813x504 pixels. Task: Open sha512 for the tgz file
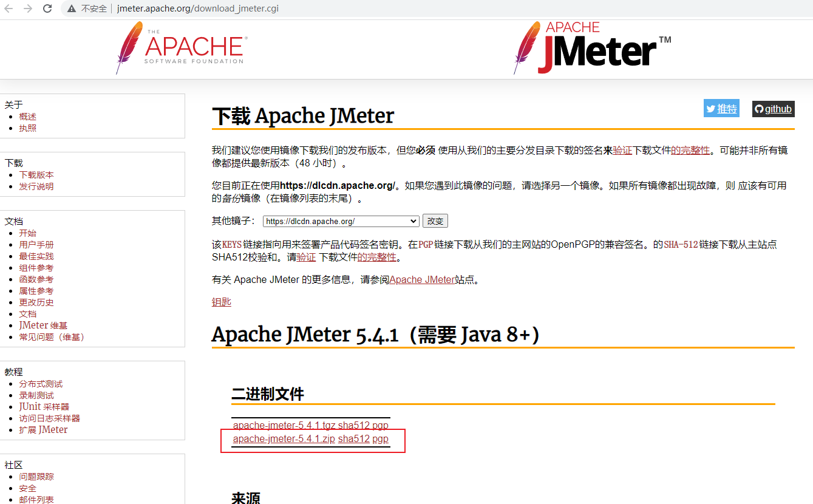[x=354, y=426]
